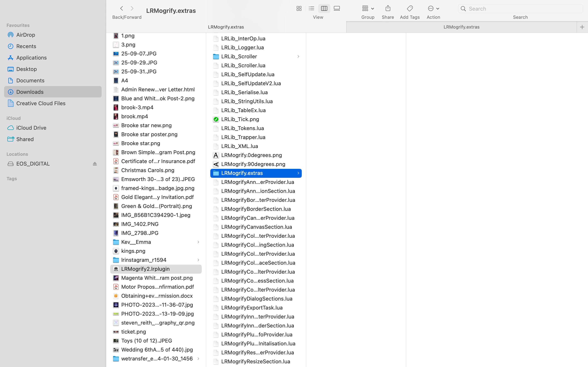Viewport: 588px width, 367px height.
Task: Select the LRLib_Scroller folder
Action: [x=239, y=56]
